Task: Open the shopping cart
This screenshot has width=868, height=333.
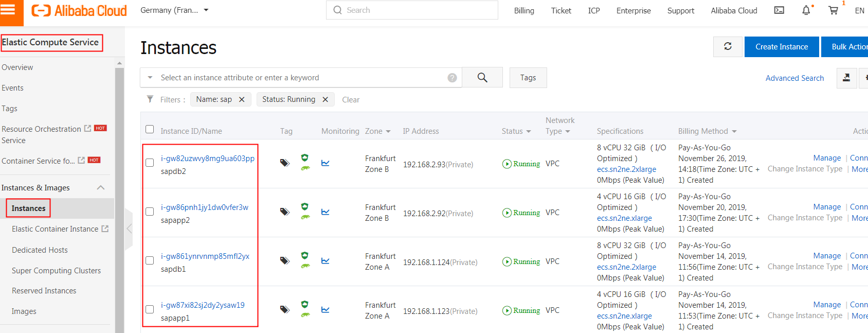Action: (x=833, y=10)
